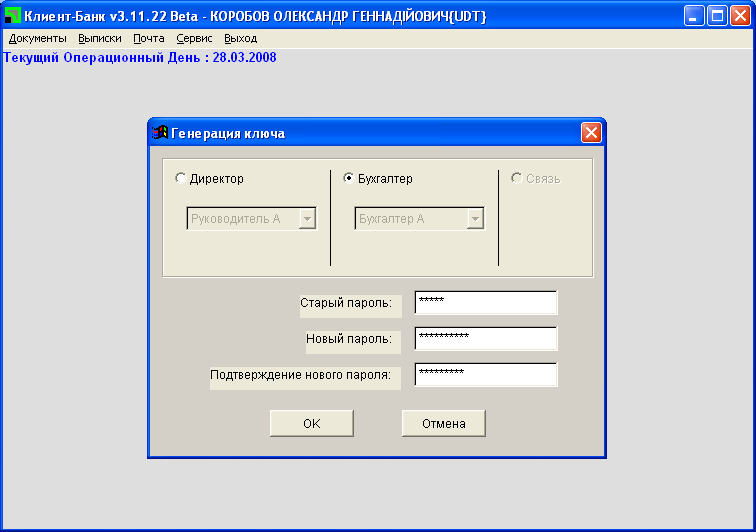
Task: Focus the Новый пароль field
Action: pyautogui.click(x=486, y=339)
